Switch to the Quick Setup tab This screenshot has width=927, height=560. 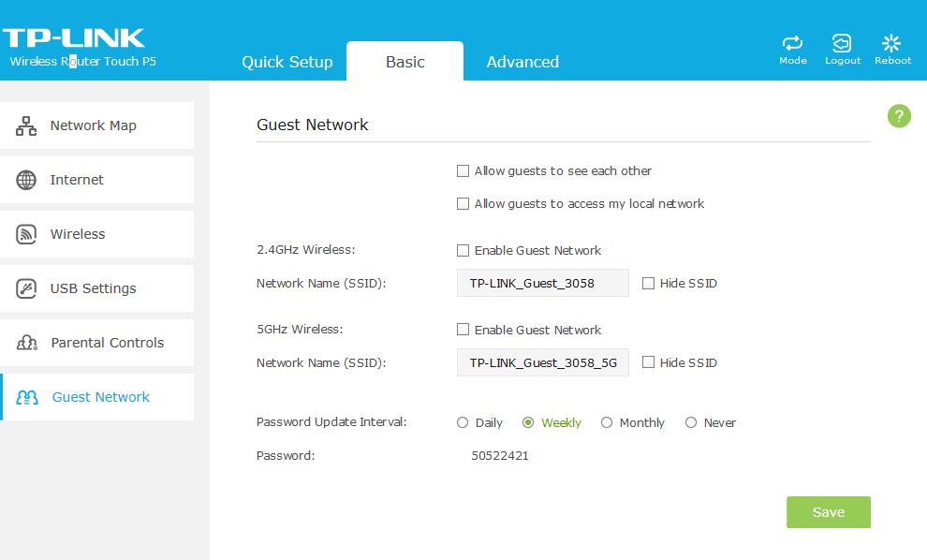tap(287, 62)
